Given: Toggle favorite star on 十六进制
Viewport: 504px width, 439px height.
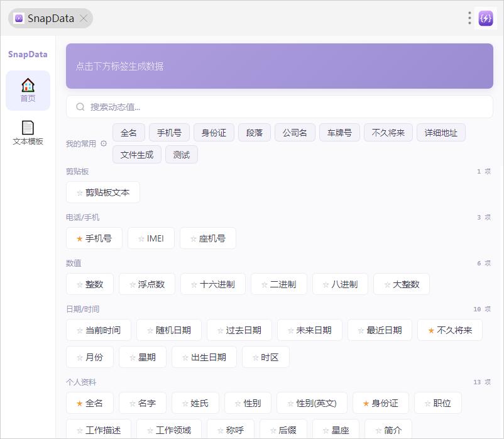Looking at the screenshot, I should 194,285.
